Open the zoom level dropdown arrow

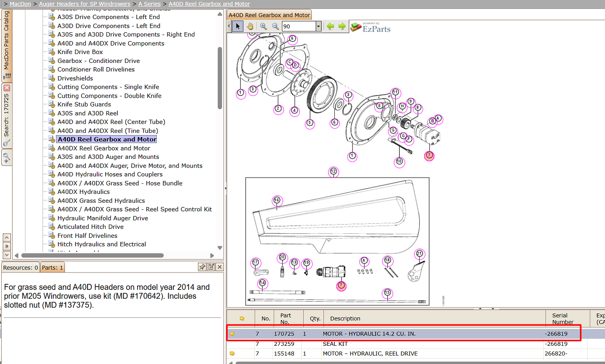(x=319, y=26)
